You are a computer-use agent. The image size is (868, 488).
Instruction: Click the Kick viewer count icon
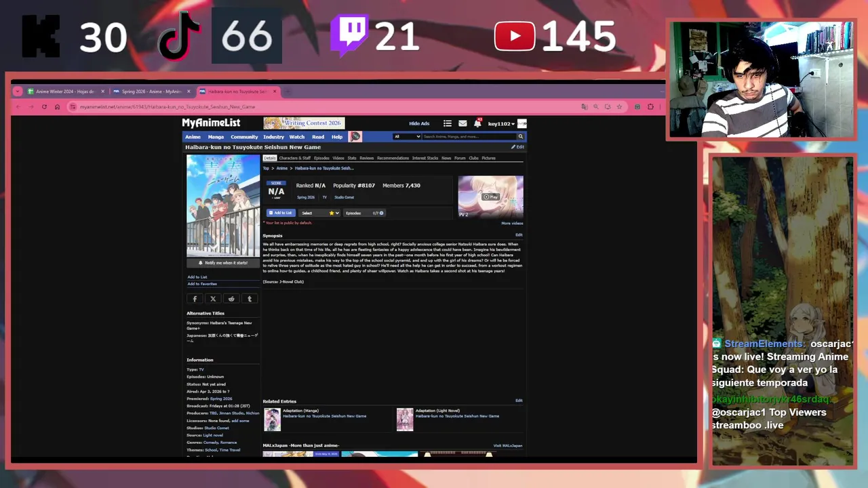(41, 36)
